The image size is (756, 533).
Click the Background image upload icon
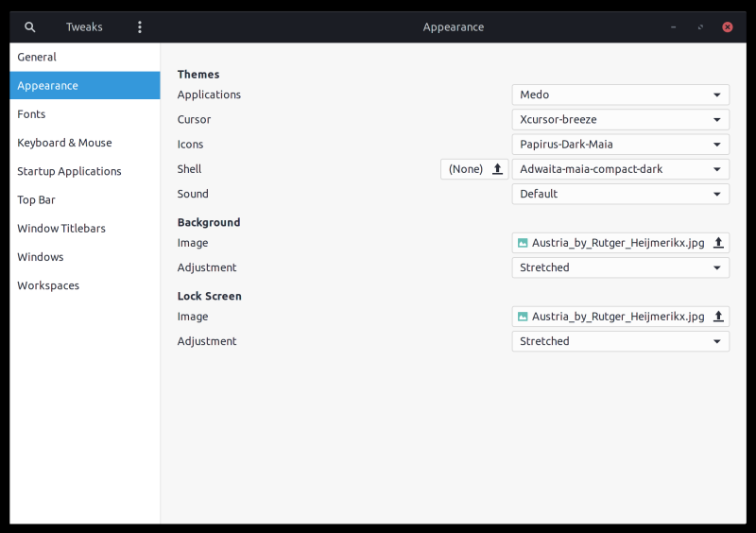click(718, 243)
